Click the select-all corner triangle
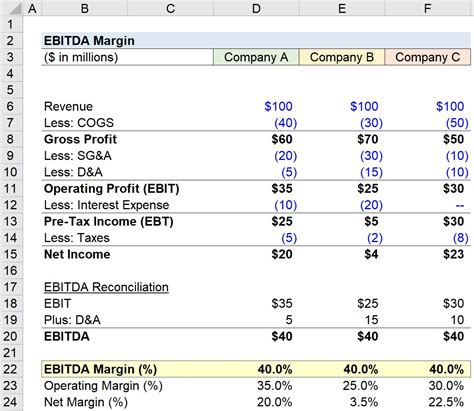This screenshot has height=411, width=474. point(14,8)
